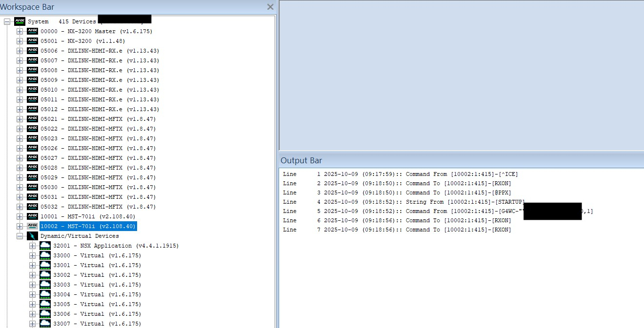Expand the 10002 MST-701i node
Viewport: 644px width, 328px height.
pyautogui.click(x=20, y=226)
